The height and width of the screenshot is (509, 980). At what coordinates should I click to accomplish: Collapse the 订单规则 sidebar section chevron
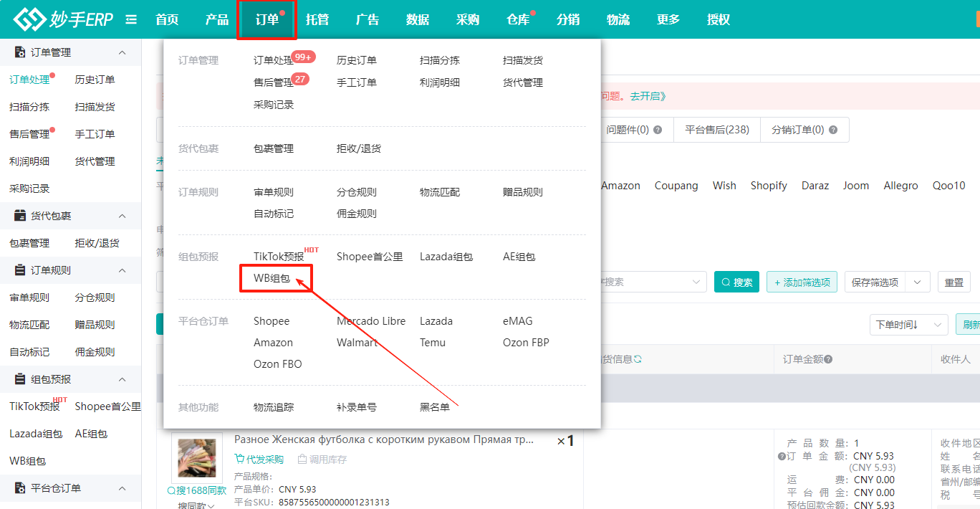tap(122, 270)
